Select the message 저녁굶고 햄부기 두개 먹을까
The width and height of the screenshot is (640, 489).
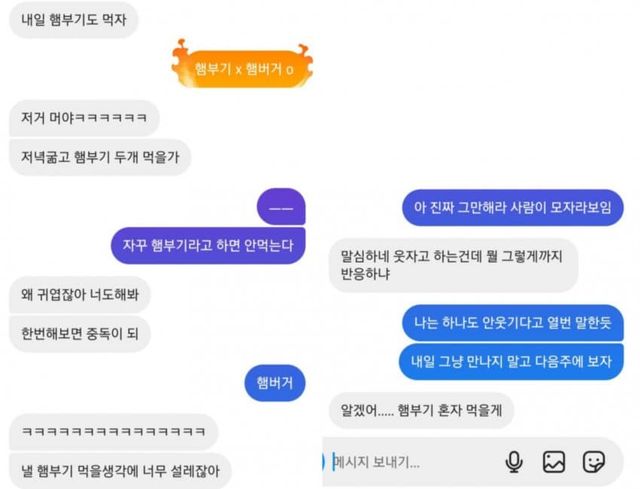pyautogui.click(x=100, y=157)
